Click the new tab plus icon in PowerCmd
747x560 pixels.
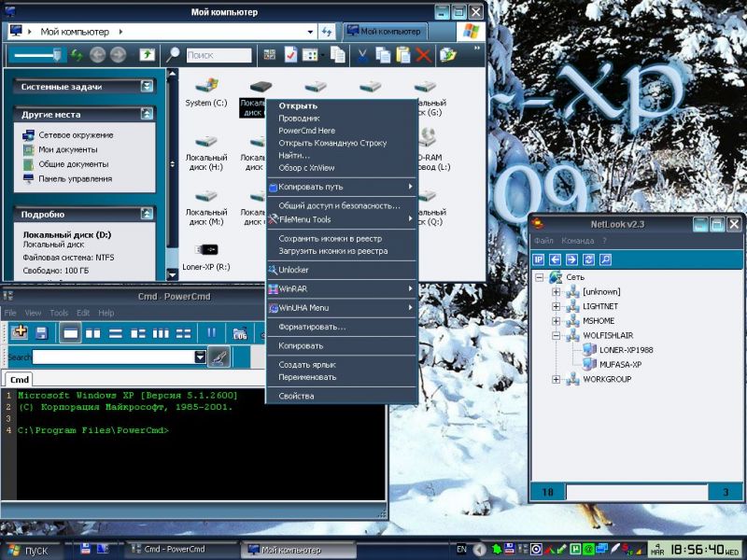tap(20, 332)
